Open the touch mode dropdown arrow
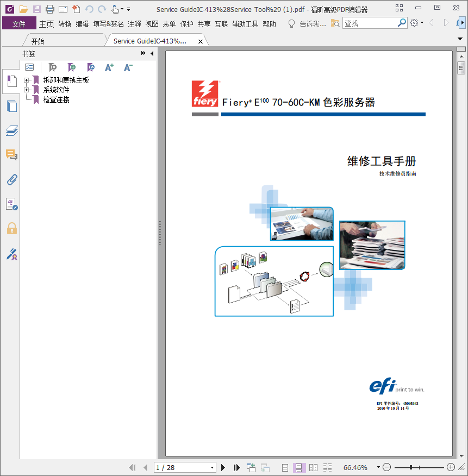Image resolution: width=468 pixels, height=476 pixels. pyautogui.click(x=122, y=9)
